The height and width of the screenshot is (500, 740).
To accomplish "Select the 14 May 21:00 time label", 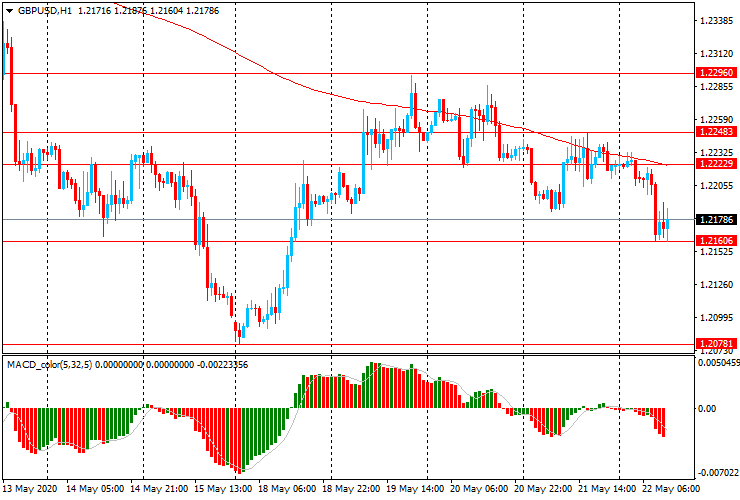I will pyautogui.click(x=159, y=488).
